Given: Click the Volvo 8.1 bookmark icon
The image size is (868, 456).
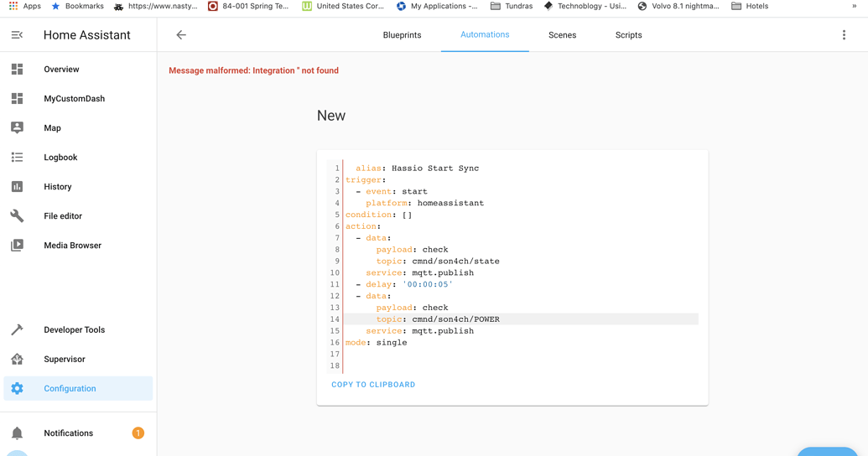Looking at the screenshot, I should (x=642, y=6).
